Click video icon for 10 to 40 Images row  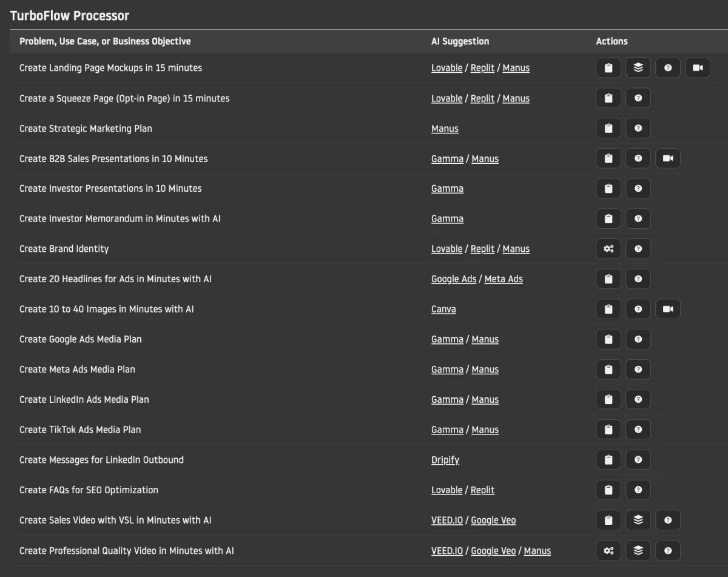click(668, 309)
